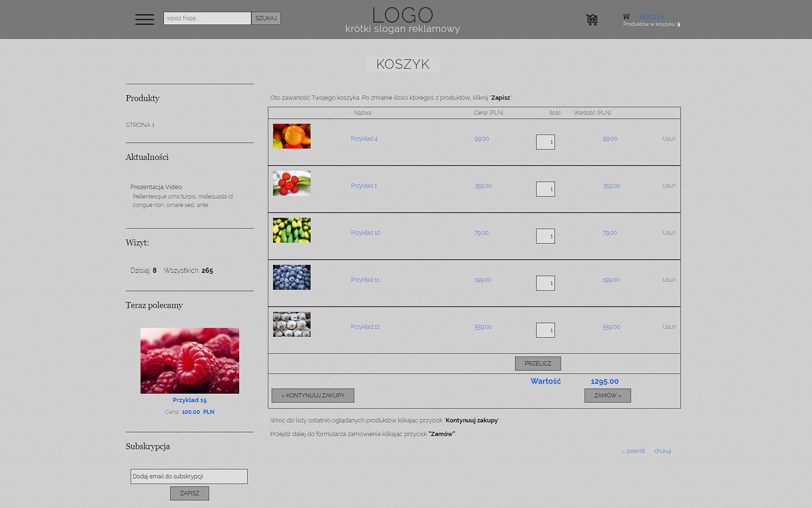
Task: Open the blueberries thumbnail of Przykład 11
Action: pos(292,277)
